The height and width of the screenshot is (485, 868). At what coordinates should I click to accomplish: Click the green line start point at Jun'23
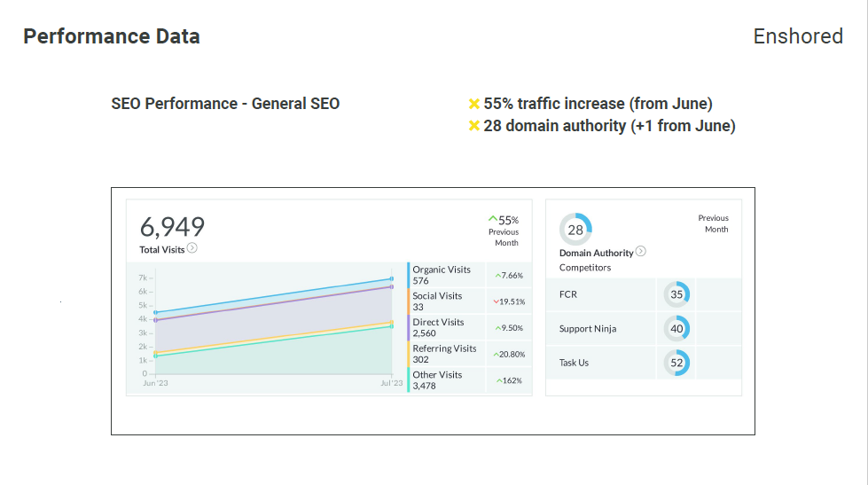155,356
